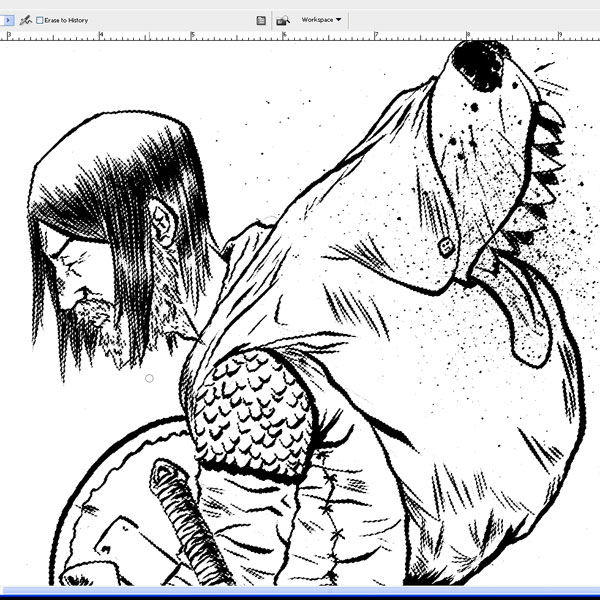Click the axe blade at canvas bottom
The width and height of the screenshot is (600, 600).
click(118, 545)
